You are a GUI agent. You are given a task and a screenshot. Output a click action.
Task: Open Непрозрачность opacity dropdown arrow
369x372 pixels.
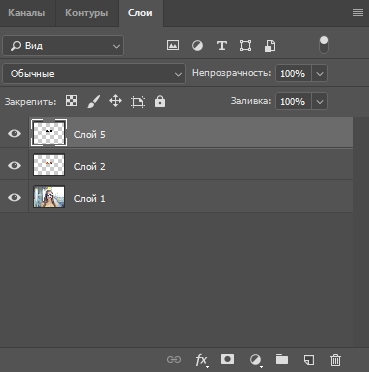click(x=320, y=74)
